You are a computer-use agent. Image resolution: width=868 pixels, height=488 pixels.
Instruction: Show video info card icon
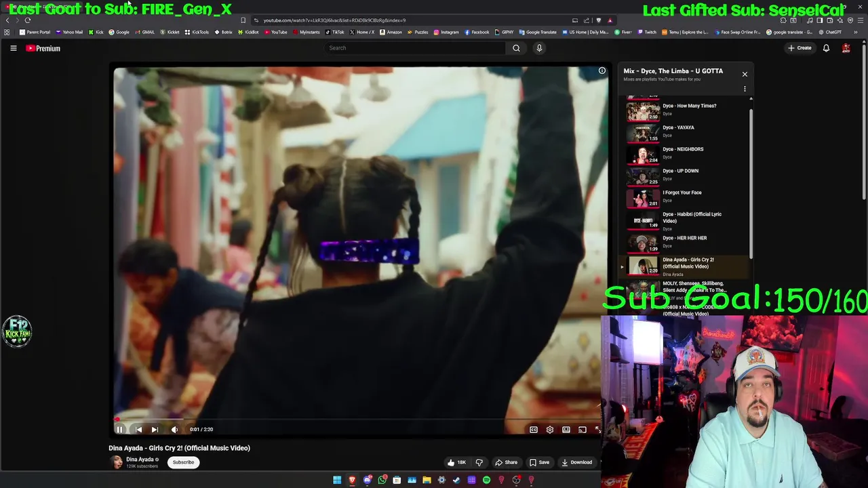pyautogui.click(x=601, y=70)
